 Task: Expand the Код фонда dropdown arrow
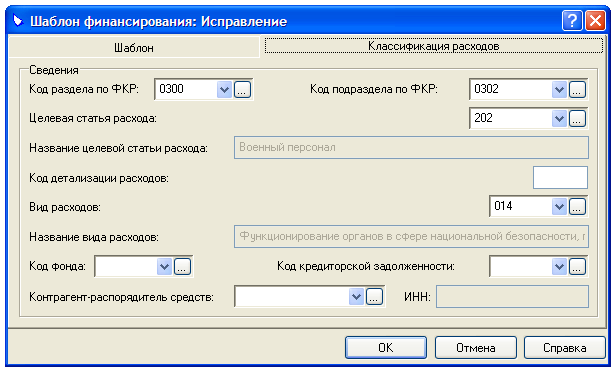click(x=164, y=267)
